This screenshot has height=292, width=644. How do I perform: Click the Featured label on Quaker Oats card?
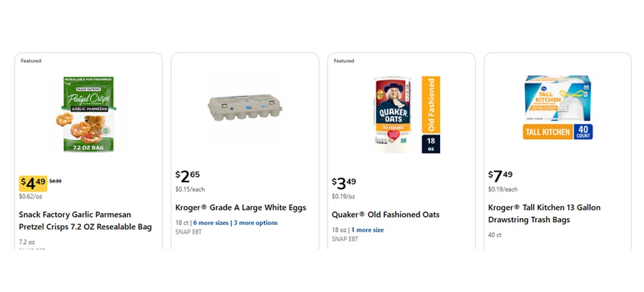344,61
